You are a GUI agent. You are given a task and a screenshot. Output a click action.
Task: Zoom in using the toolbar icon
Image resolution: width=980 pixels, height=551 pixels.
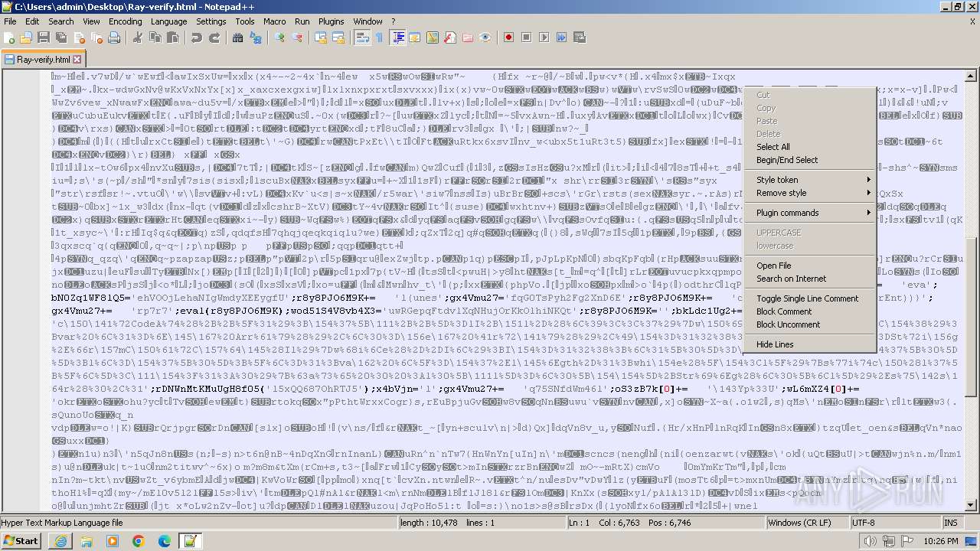[x=279, y=37]
